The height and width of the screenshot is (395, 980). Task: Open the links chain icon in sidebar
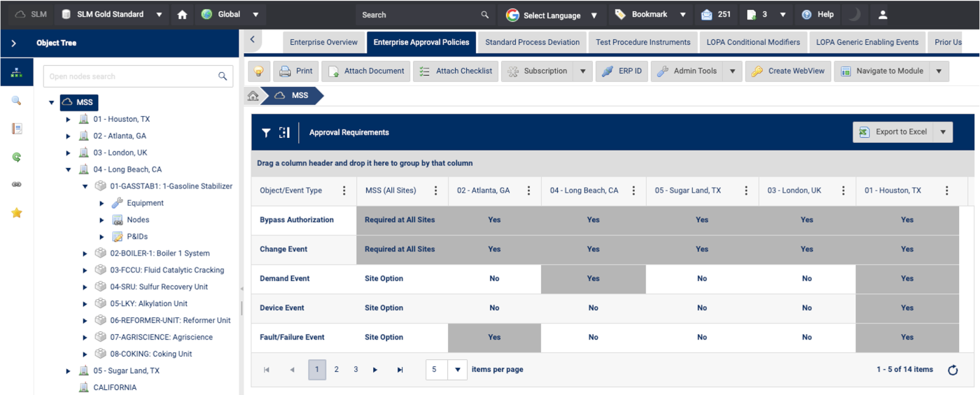pyautogui.click(x=17, y=184)
